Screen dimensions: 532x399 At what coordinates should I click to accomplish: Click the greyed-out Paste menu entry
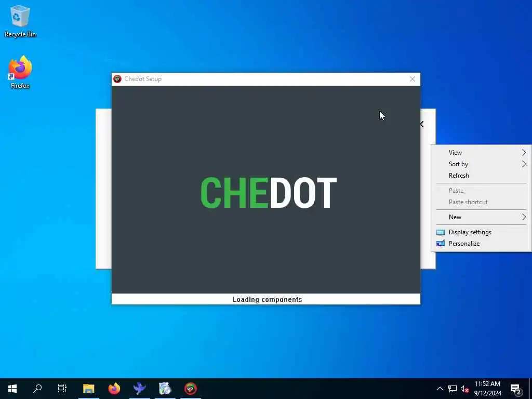pos(481,191)
